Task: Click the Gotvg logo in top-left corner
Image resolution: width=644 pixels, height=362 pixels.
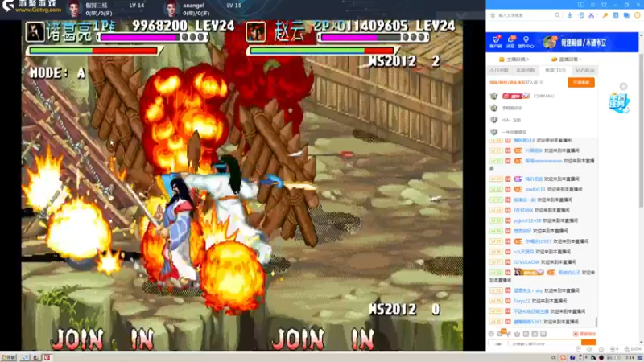Action: pos(31,6)
